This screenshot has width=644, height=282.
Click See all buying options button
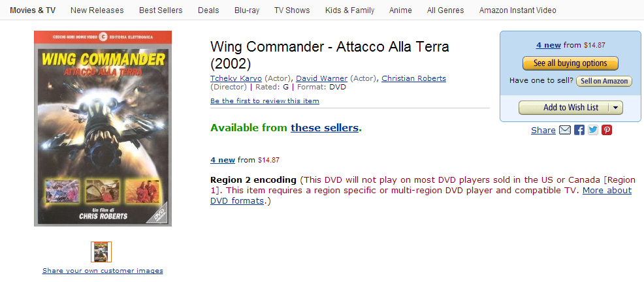[570, 63]
